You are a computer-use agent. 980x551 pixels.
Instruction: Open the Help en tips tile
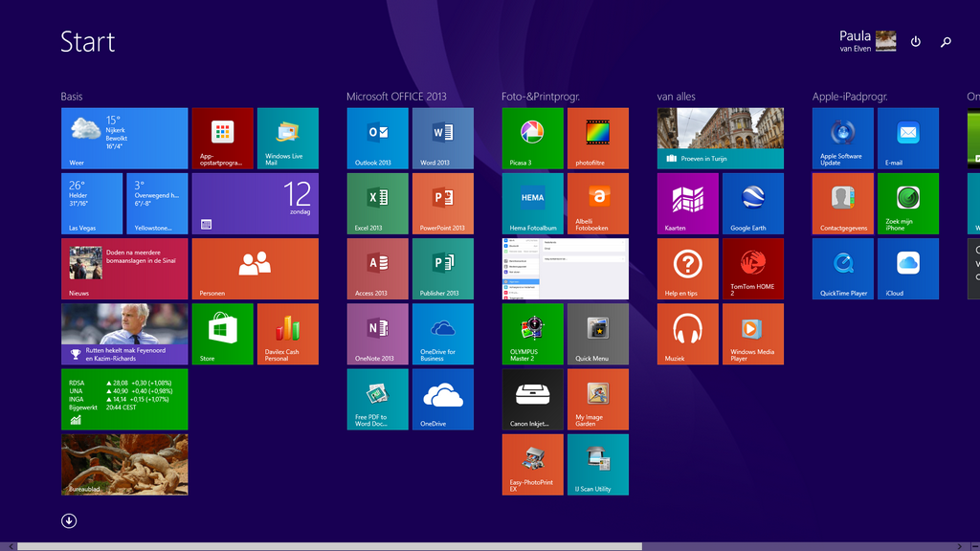(687, 269)
